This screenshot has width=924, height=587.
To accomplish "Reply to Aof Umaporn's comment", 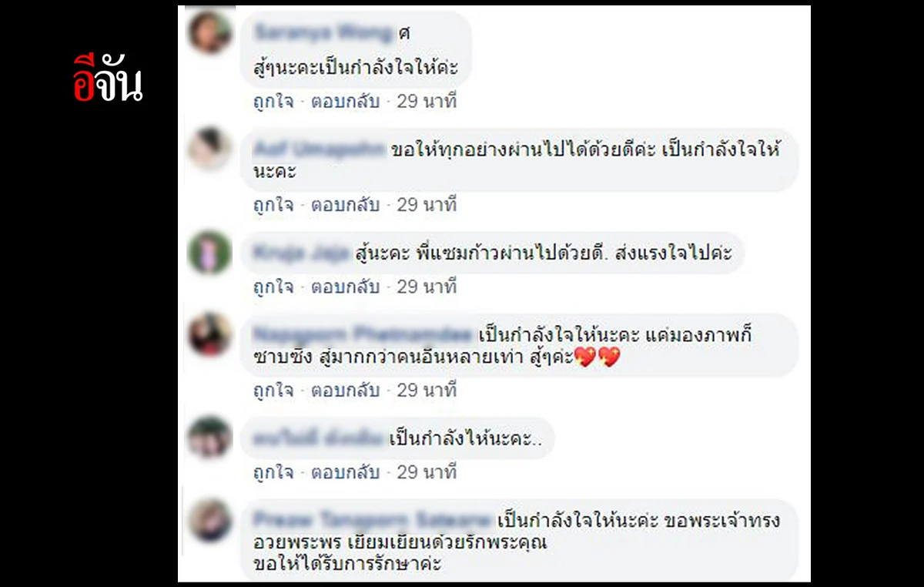I will click(x=345, y=205).
